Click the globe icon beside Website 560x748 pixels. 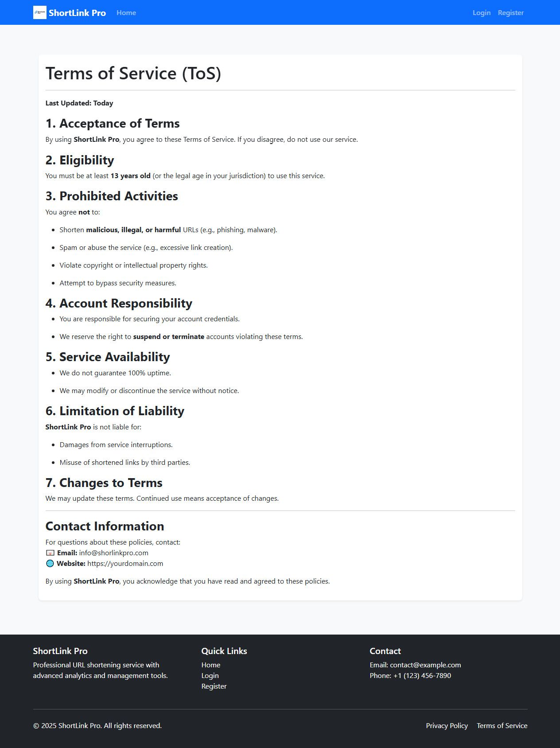click(50, 564)
